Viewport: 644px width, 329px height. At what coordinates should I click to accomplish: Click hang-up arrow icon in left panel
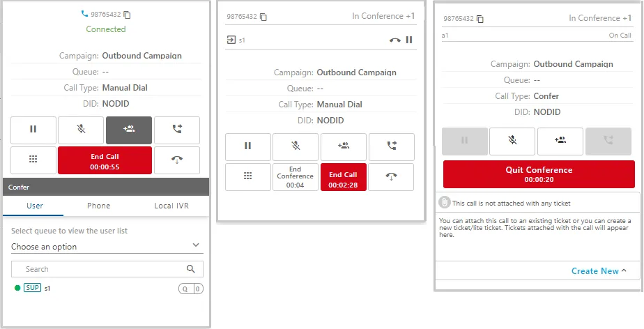[177, 160]
